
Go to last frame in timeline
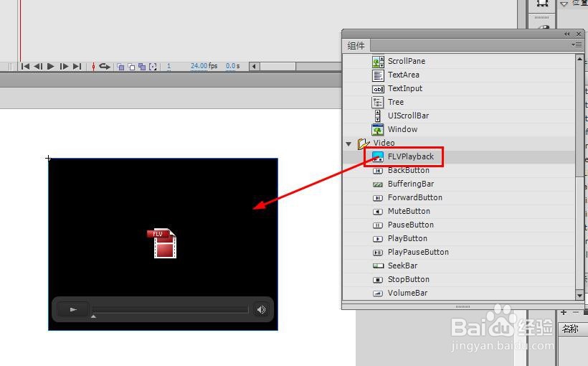[x=77, y=67]
